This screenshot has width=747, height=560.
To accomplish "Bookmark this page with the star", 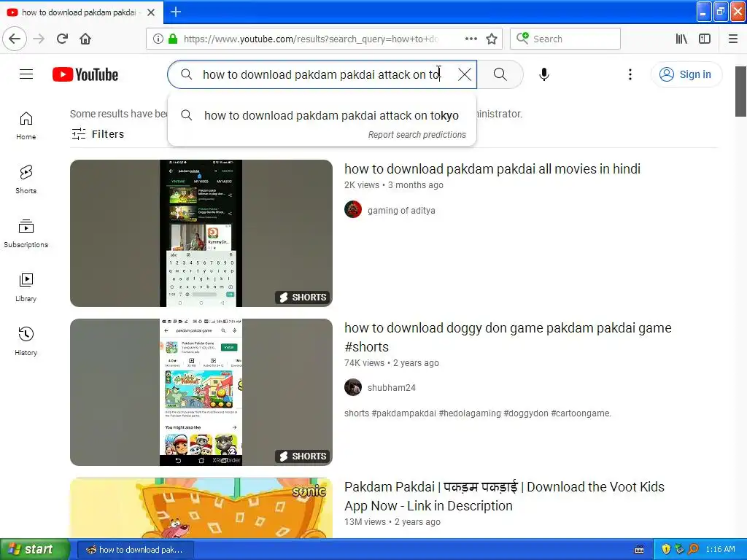I will tap(492, 39).
